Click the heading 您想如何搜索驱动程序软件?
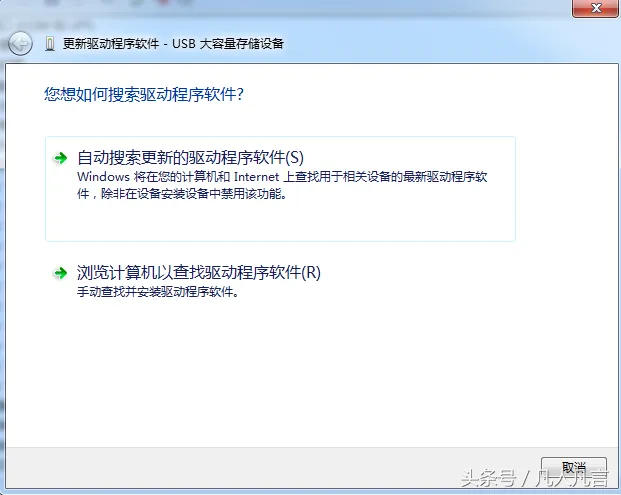The image size is (621, 495). click(145, 95)
